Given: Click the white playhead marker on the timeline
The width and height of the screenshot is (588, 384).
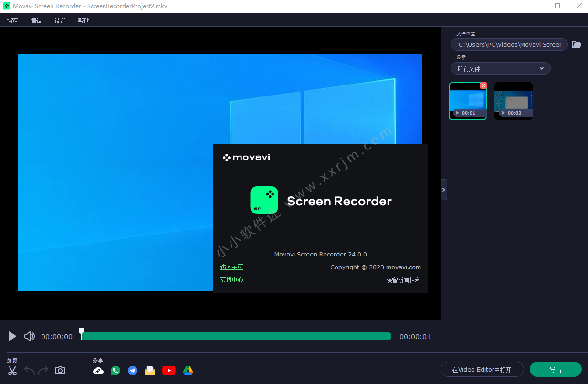Looking at the screenshot, I should 81,332.
